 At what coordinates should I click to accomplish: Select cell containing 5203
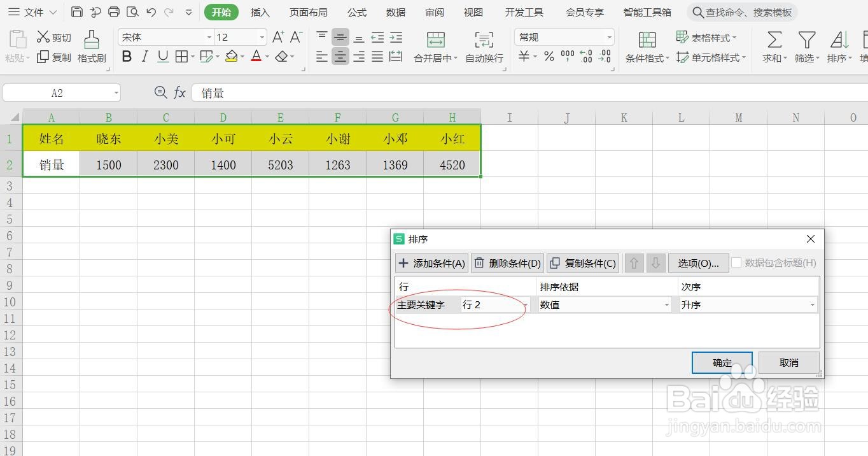point(280,164)
